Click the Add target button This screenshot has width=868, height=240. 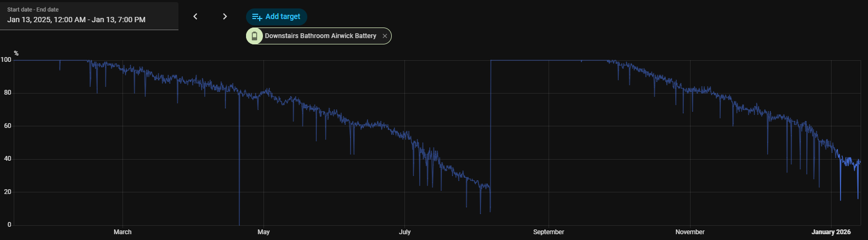[x=277, y=17]
